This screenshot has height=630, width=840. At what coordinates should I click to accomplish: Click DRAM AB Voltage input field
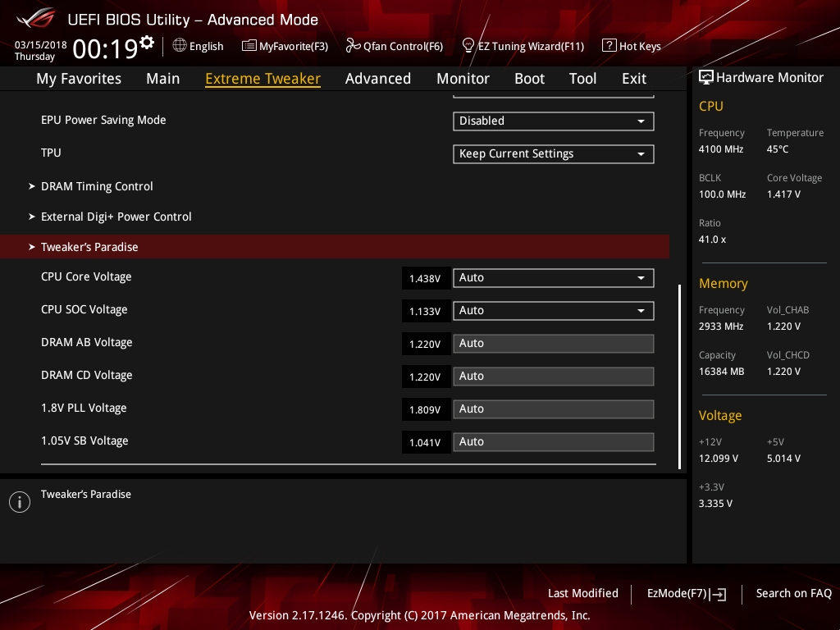click(x=553, y=344)
